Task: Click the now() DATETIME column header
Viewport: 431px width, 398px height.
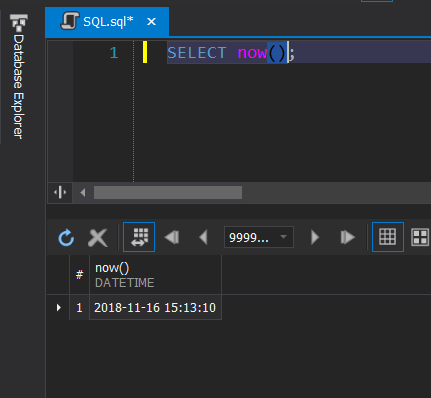Action: tap(155, 275)
